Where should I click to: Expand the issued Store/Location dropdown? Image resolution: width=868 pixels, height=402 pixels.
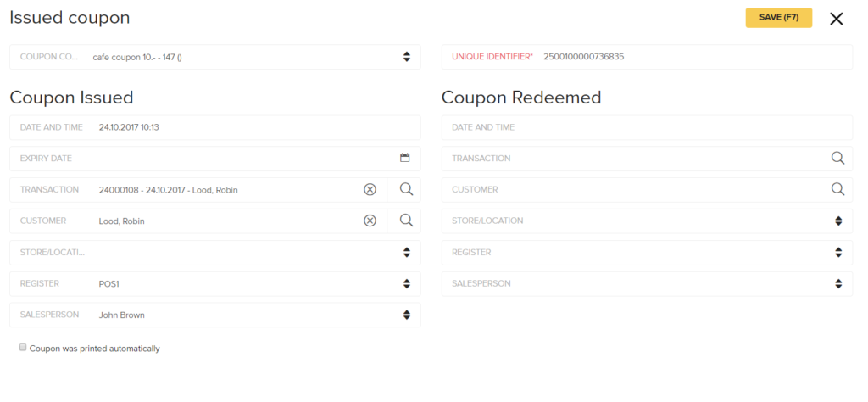(x=214, y=253)
